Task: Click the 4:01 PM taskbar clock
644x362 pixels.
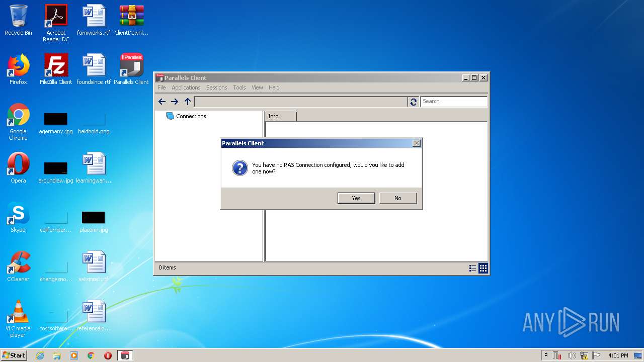Action: [618, 355]
